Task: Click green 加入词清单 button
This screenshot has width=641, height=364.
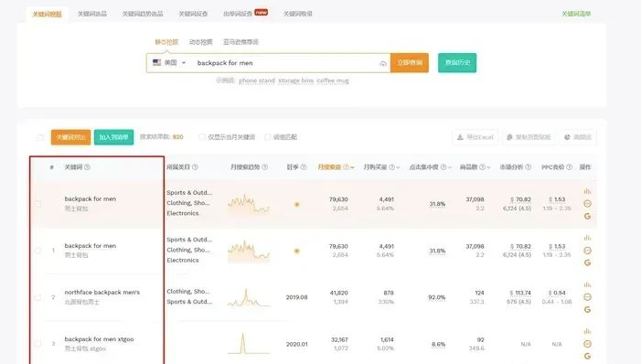Action: (x=113, y=137)
